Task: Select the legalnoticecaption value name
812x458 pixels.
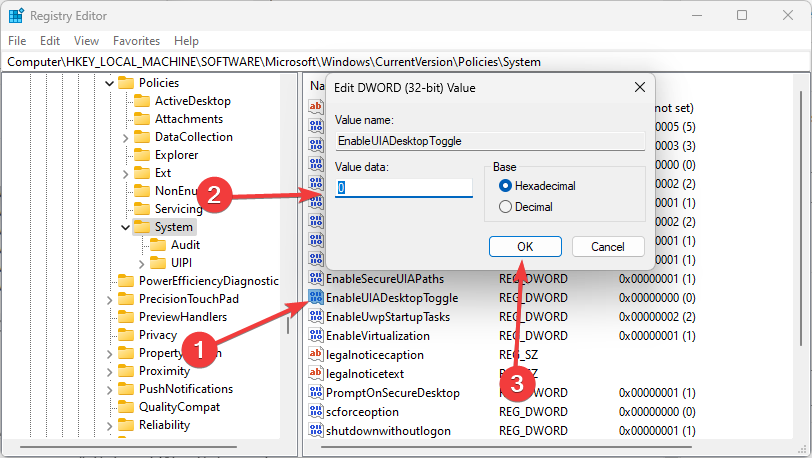Action: click(375, 355)
